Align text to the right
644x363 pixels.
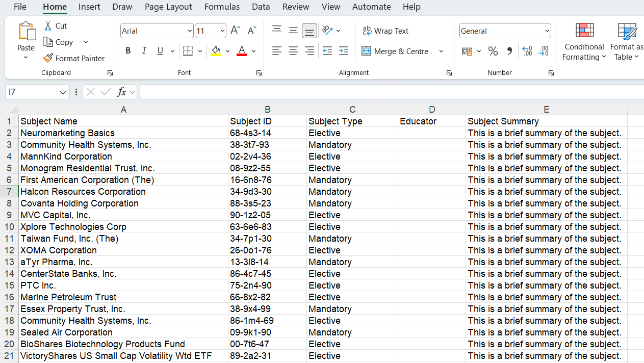click(310, 51)
